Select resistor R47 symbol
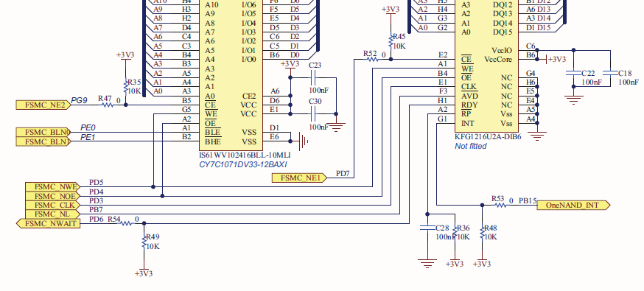Screen dimensions: 644x291 coord(108,105)
